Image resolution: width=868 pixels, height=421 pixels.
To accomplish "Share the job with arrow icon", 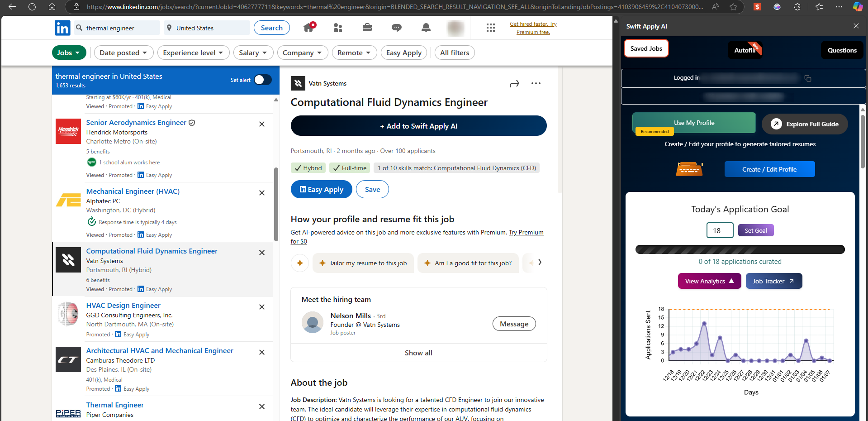I will tap(514, 84).
